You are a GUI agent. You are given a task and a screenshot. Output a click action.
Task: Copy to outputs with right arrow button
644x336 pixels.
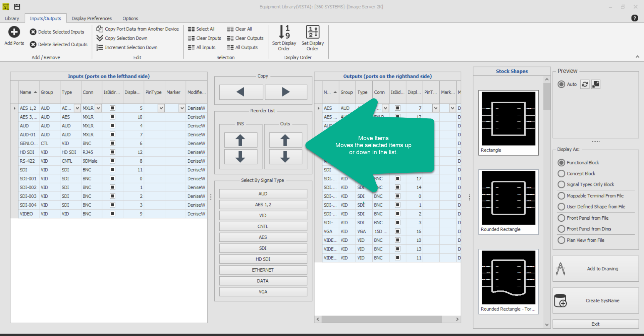tap(286, 92)
